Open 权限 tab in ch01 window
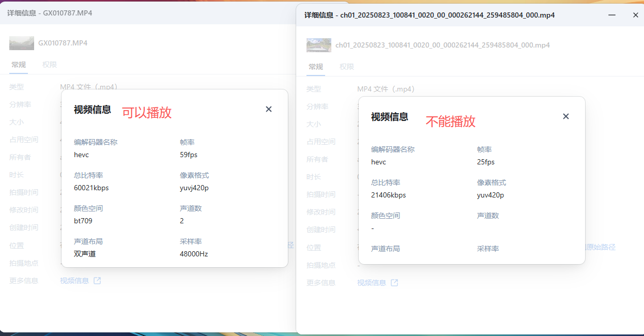 tap(347, 67)
